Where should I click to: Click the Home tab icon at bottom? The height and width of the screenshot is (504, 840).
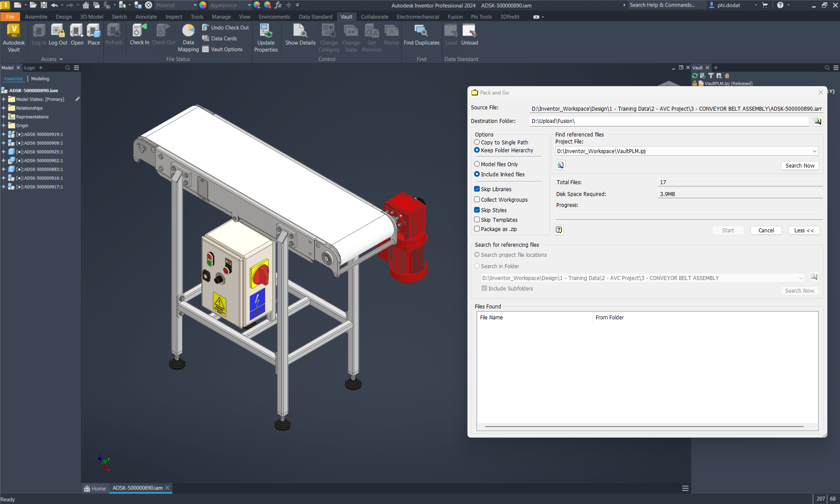pyautogui.click(x=87, y=488)
